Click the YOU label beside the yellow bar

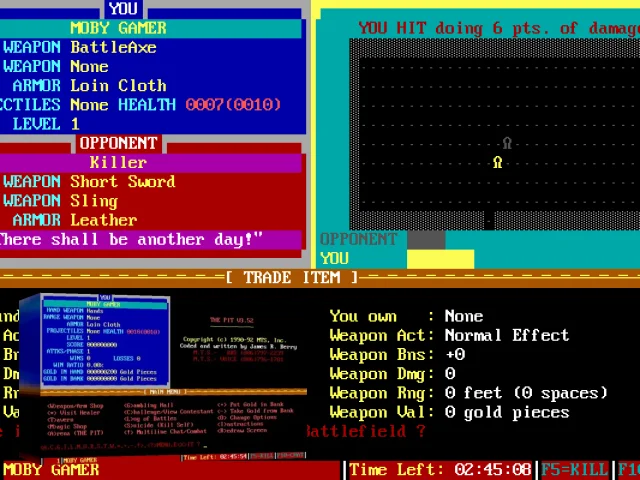335,259
